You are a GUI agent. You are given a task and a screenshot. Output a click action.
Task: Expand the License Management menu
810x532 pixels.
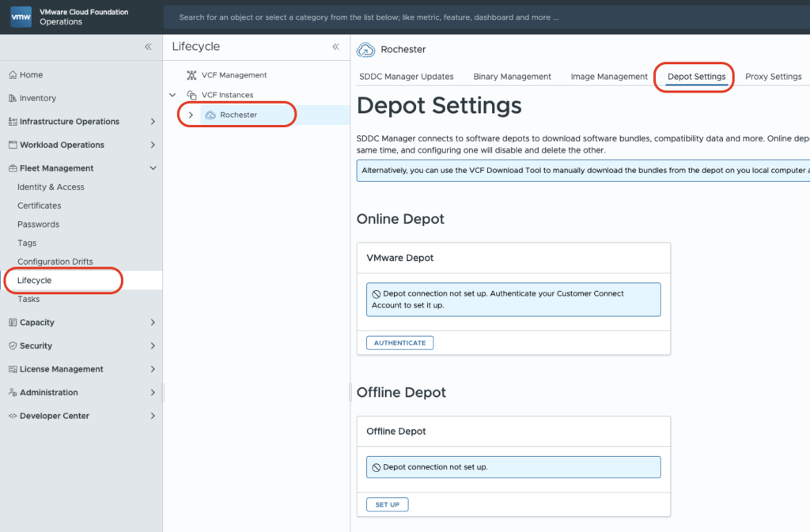point(153,369)
